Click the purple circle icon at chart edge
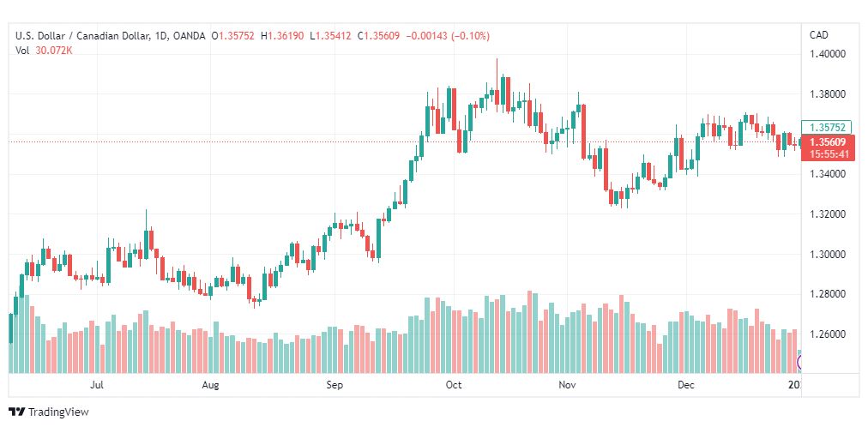This screenshot has height=427, width=868. [799, 363]
